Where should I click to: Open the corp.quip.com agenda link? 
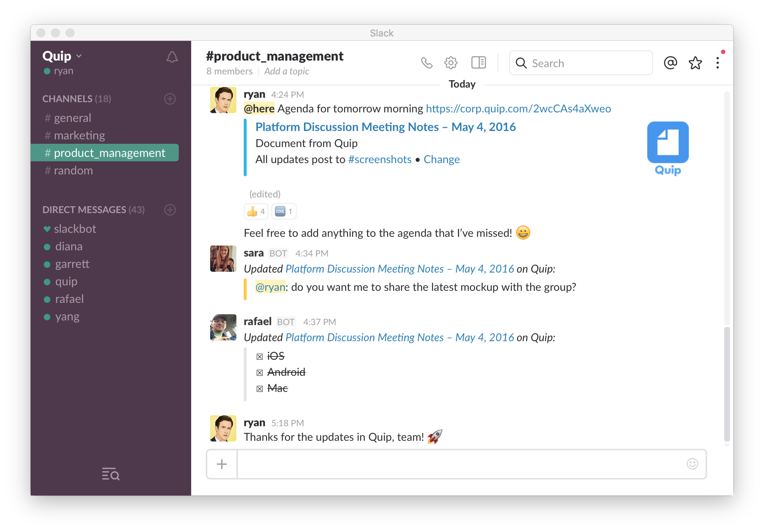click(x=518, y=109)
